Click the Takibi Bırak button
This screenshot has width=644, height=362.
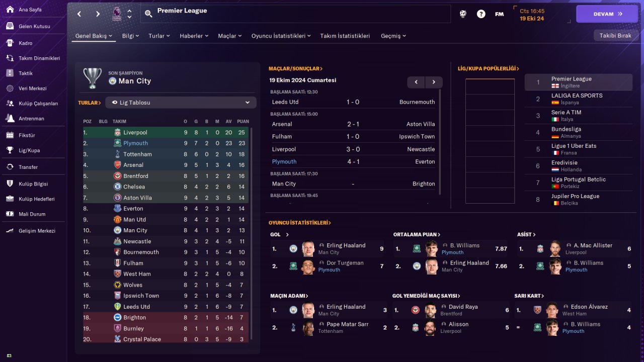click(615, 36)
